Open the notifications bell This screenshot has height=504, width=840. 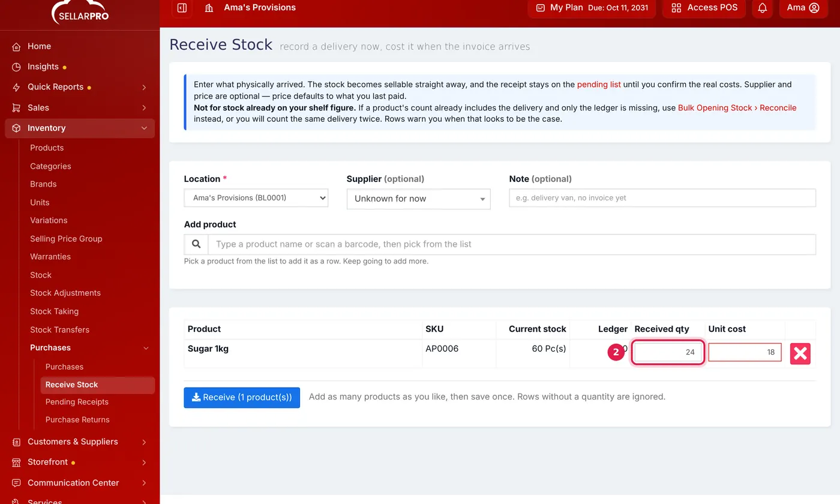click(763, 8)
